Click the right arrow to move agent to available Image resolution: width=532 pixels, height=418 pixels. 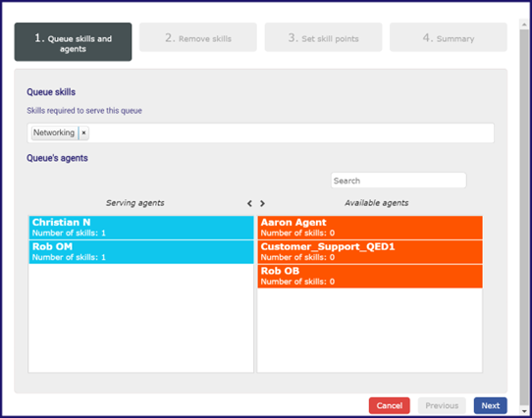[262, 203]
